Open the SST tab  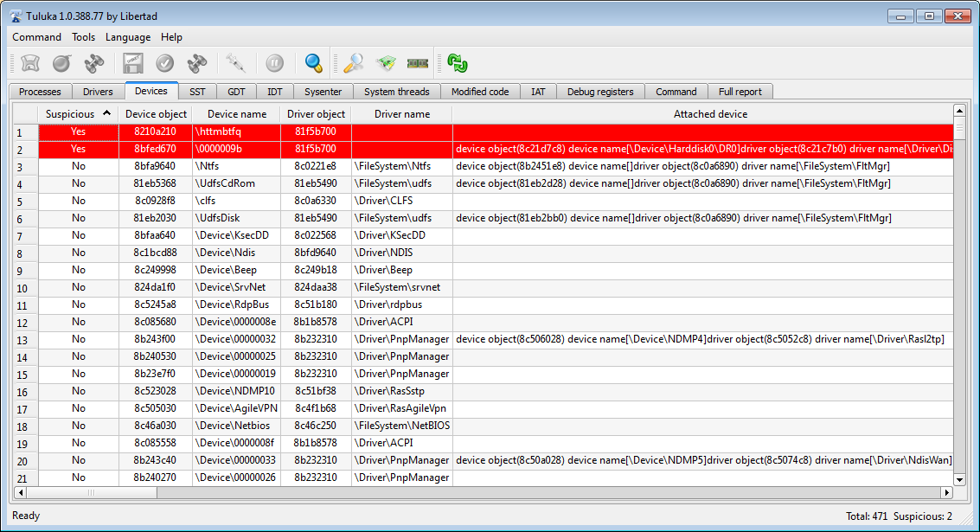point(197,92)
